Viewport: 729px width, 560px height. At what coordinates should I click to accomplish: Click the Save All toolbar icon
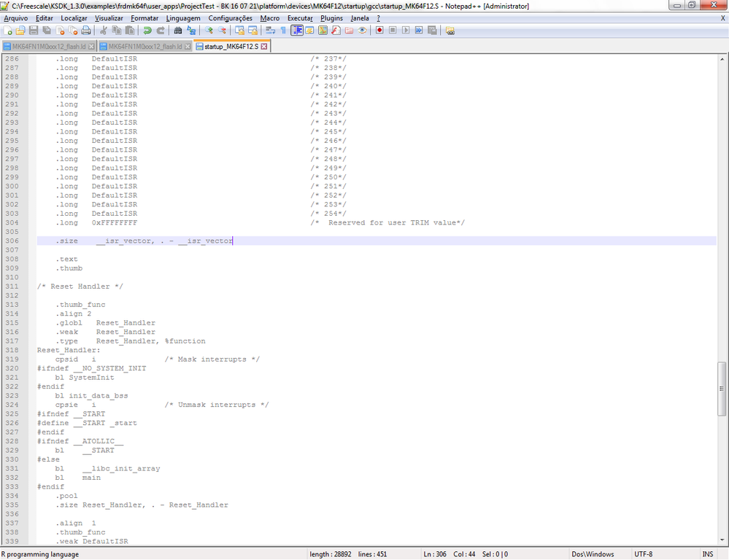pos(47,31)
